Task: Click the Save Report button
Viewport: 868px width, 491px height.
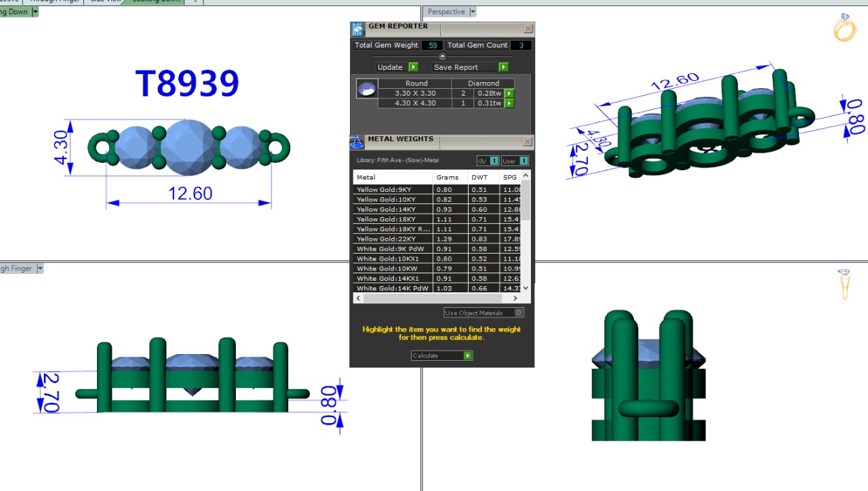Action: pyautogui.click(x=471, y=67)
